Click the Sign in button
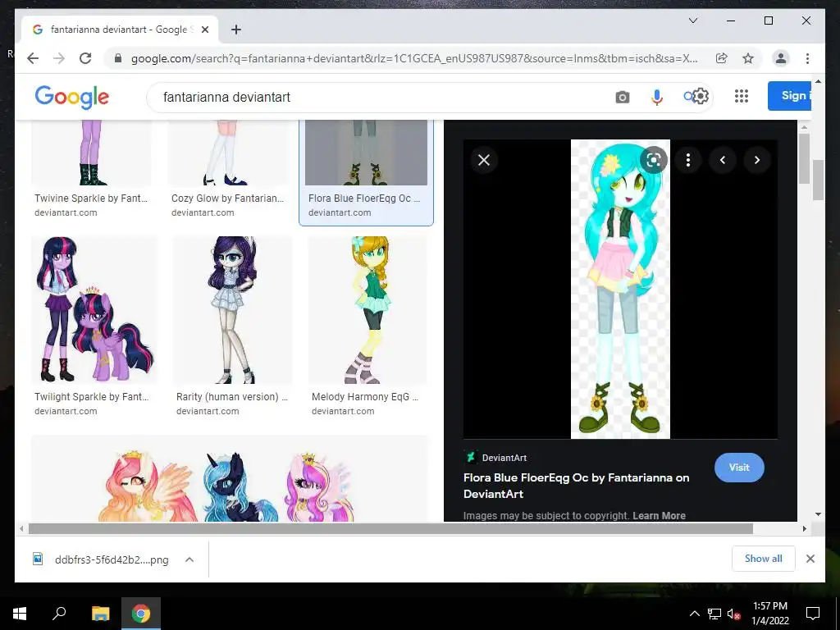Viewport: 840px width, 630px height. [x=789, y=96]
